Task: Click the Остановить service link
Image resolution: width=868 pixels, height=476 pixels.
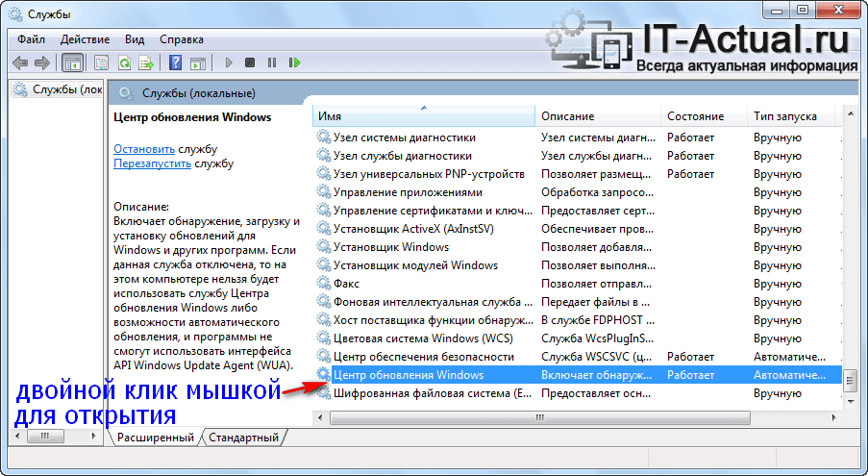Action: point(144,149)
